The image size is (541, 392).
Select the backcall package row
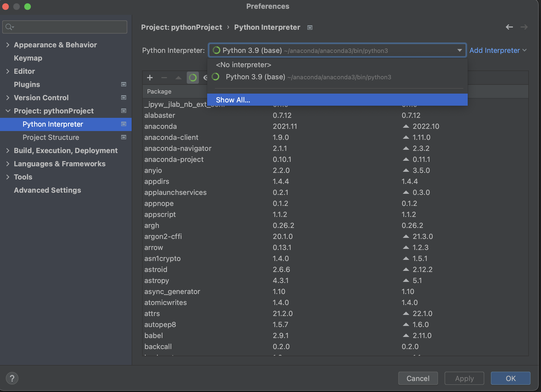335,346
